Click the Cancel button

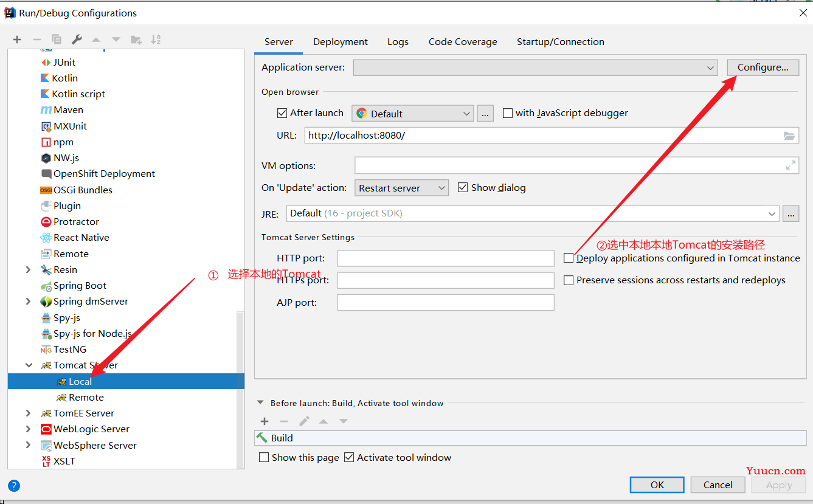718,485
